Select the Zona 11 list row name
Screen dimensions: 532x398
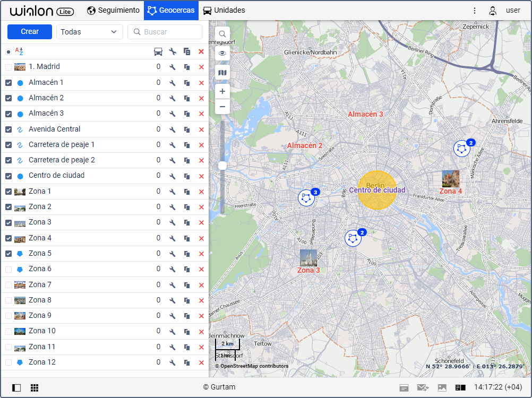(x=42, y=347)
